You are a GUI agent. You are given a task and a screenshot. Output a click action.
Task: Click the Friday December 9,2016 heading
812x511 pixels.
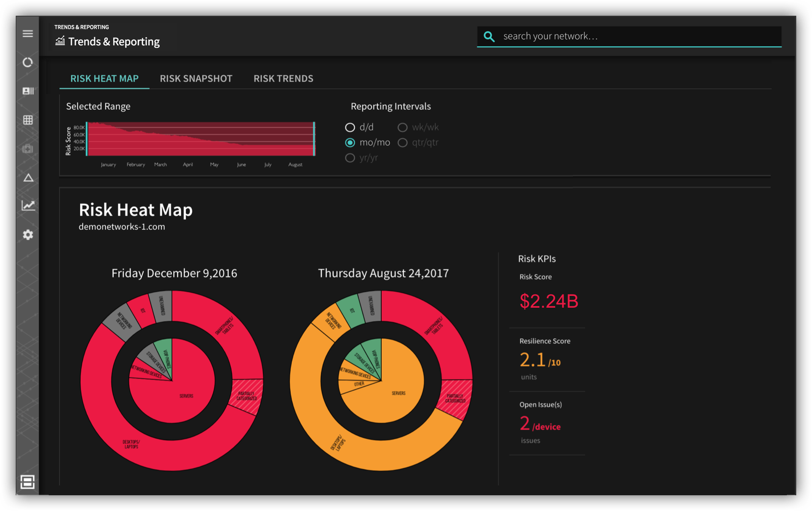174,273
